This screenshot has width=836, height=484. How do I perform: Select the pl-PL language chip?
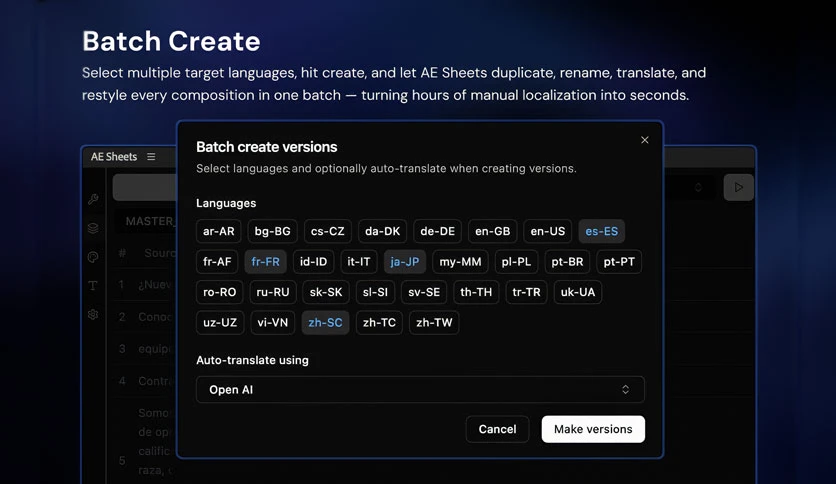516,262
